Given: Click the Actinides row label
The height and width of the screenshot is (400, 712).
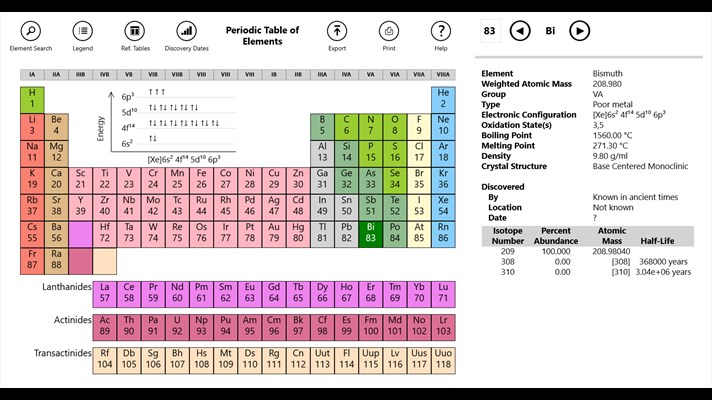Looking at the screenshot, I should [73, 320].
